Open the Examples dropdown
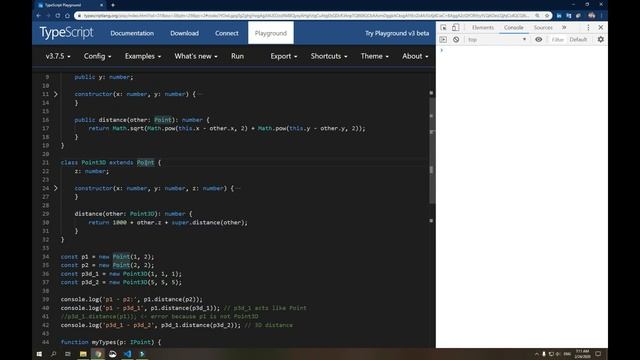 tap(143, 56)
